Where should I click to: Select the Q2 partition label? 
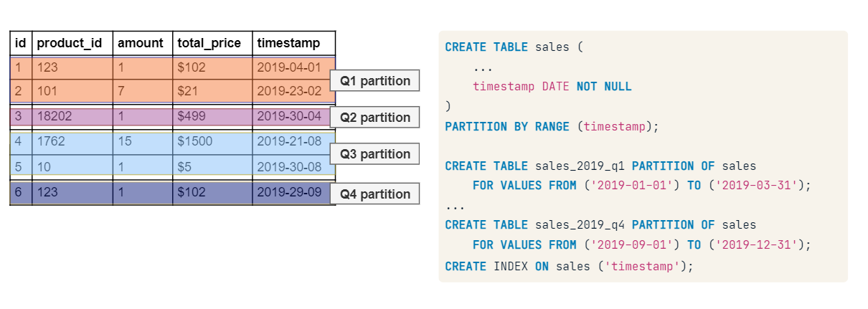[x=374, y=118]
